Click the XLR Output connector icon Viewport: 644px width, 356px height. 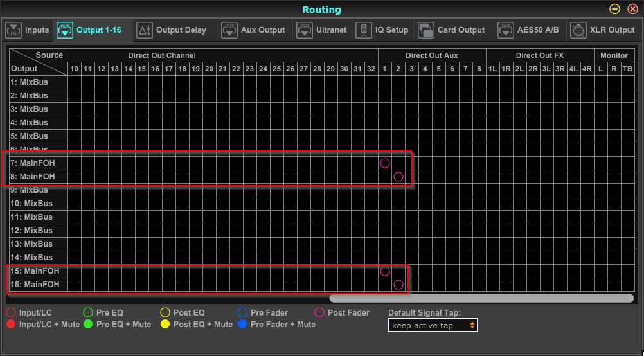578,30
